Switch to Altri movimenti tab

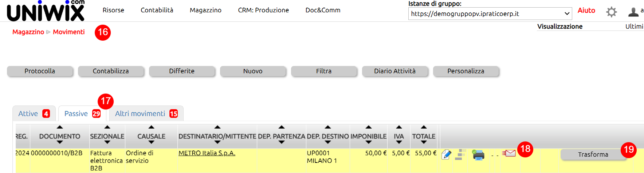tap(146, 114)
